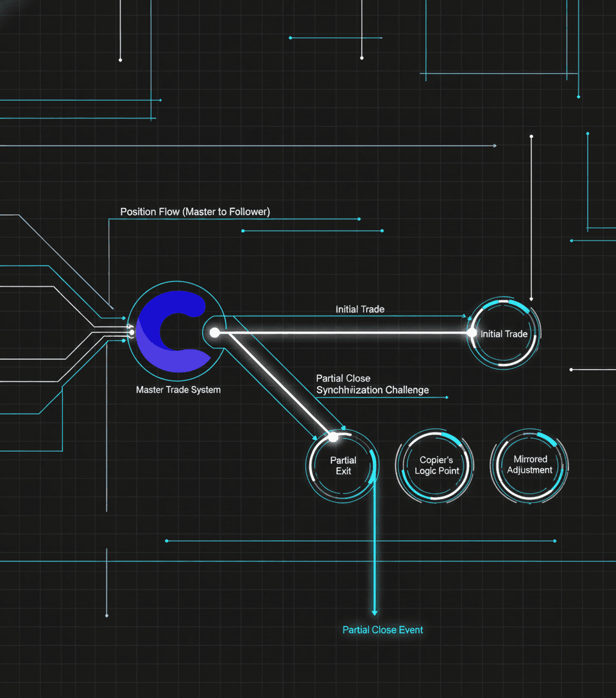Click the Mirrored Adjustment node
Viewport: 616px width, 698px height.
529,465
